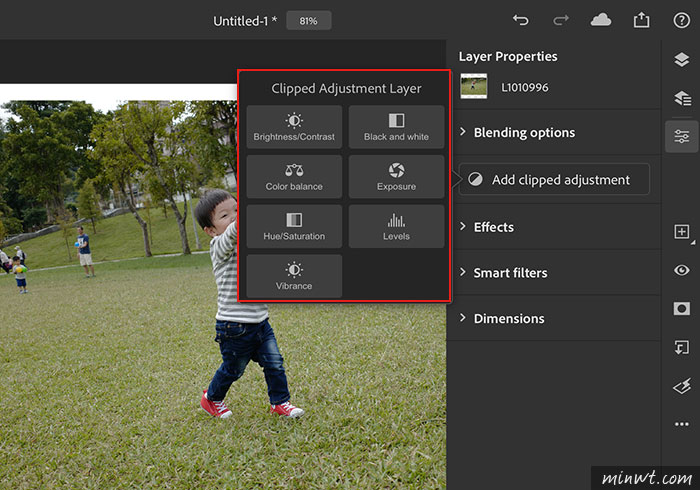Image resolution: width=700 pixels, height=490 pixels.
Task: Click the Untitled-1 document title
Action: click(x=245, y=21)
